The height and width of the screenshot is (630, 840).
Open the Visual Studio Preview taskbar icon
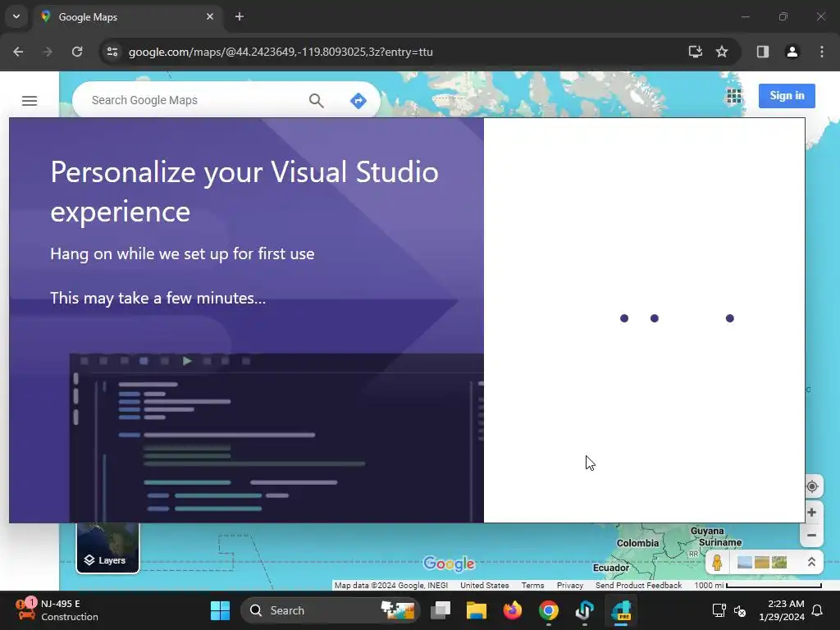tap(622, 610)
